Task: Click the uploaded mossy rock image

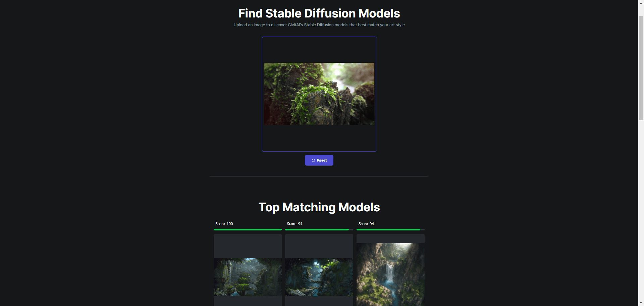Action: [x=319, y=94]
